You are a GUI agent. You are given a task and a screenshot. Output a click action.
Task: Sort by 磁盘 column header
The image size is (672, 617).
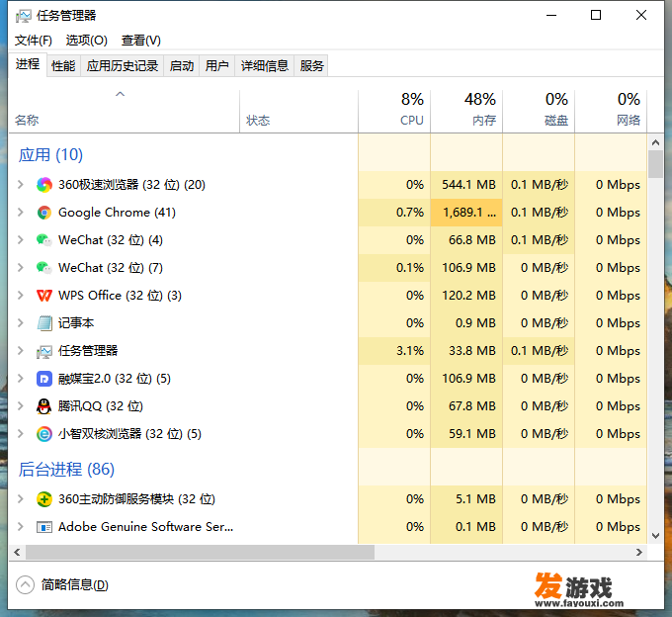pyautogui.click(x=539, y=111)
